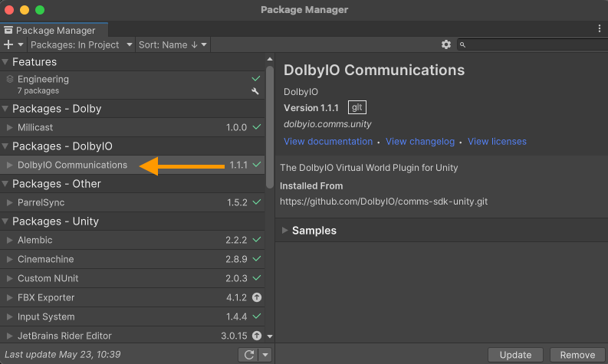Click the comms-sdk-unity.git install URL
608x364 pixels.
pos(384,202)
